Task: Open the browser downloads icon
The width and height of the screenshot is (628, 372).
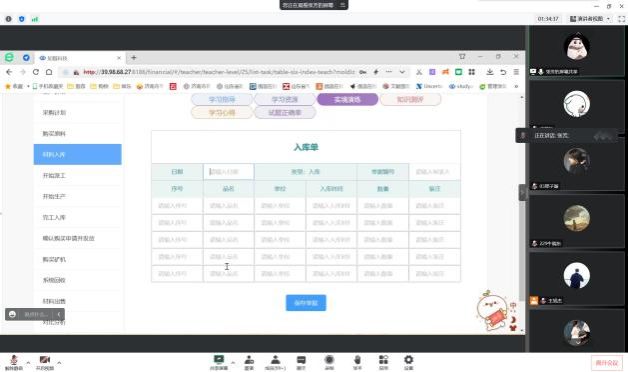Action: click(x=490, y=72)
